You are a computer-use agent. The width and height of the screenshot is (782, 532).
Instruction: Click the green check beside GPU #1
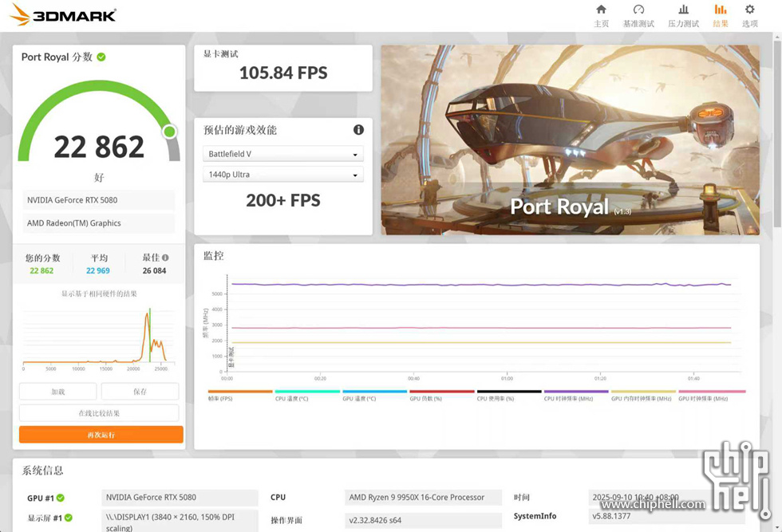(61, 498)
